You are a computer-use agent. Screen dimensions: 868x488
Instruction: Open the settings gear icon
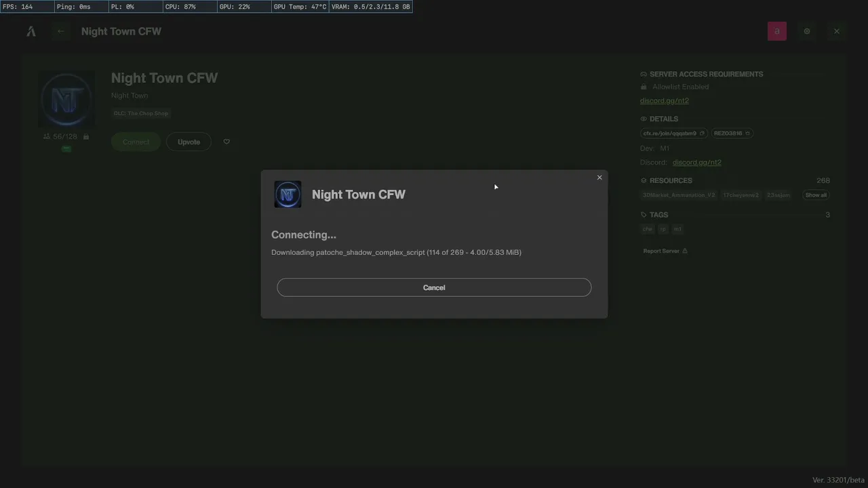[807, 31]
